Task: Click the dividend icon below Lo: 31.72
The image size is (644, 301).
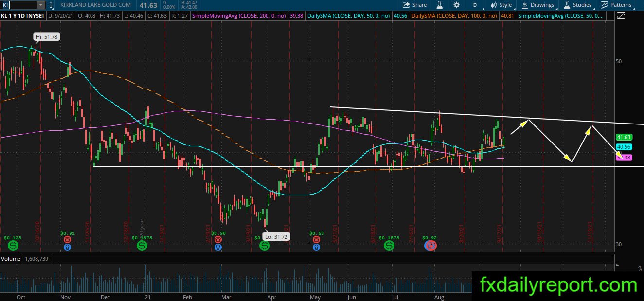Action: 264,246
